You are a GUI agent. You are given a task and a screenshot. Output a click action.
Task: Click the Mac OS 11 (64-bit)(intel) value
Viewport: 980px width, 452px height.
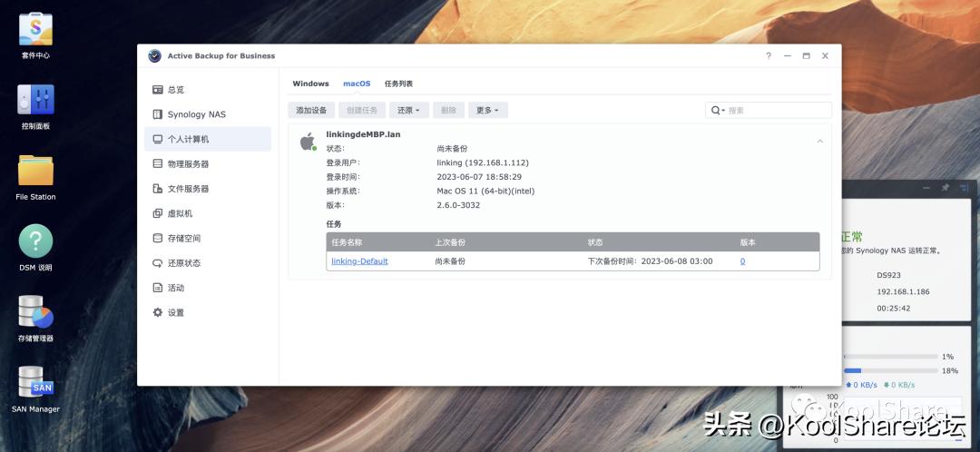pyautogui.click(x=485, y=191)
